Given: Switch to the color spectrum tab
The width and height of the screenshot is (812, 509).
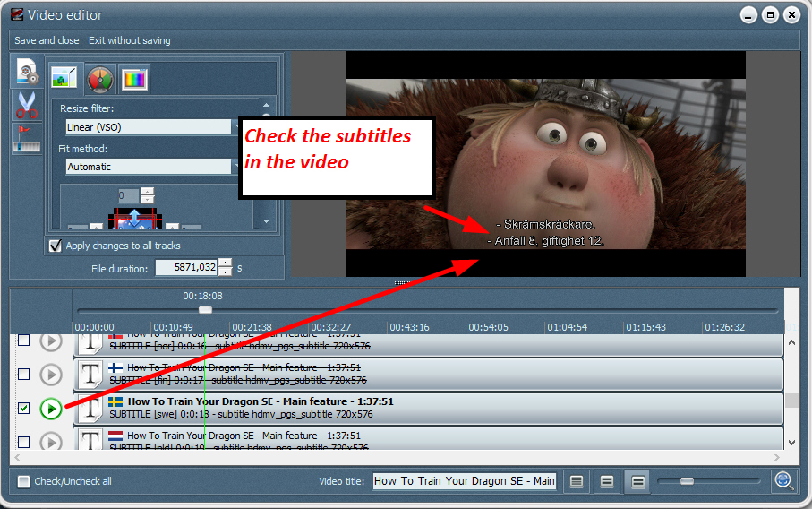Looking at the screenshot, I should [x=134, y=79].
